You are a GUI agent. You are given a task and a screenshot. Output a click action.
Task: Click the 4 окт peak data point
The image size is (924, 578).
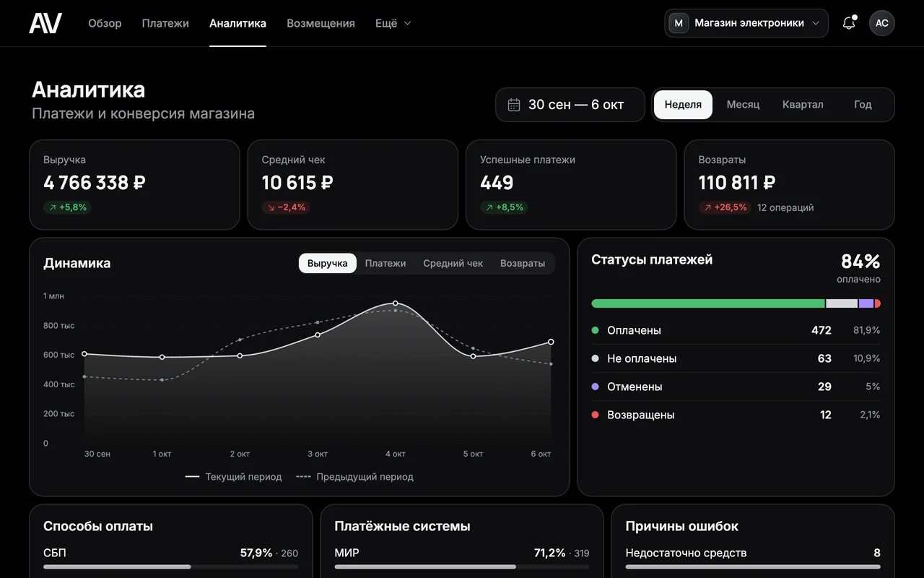tap(396, 303)
